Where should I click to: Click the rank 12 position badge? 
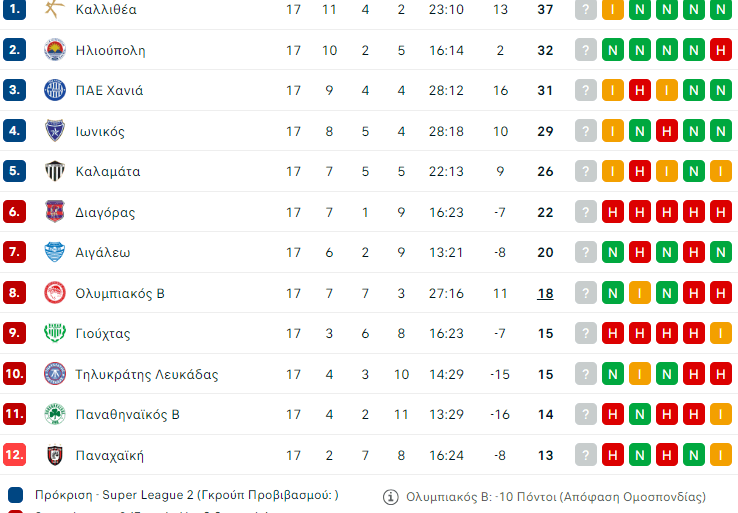tap(14, 455)
